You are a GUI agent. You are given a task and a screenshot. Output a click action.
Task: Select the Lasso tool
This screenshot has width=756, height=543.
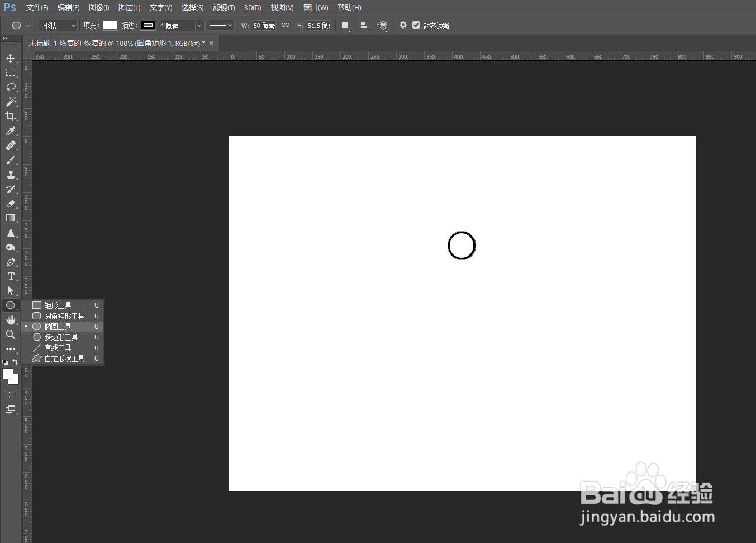(x=10, y=87)
